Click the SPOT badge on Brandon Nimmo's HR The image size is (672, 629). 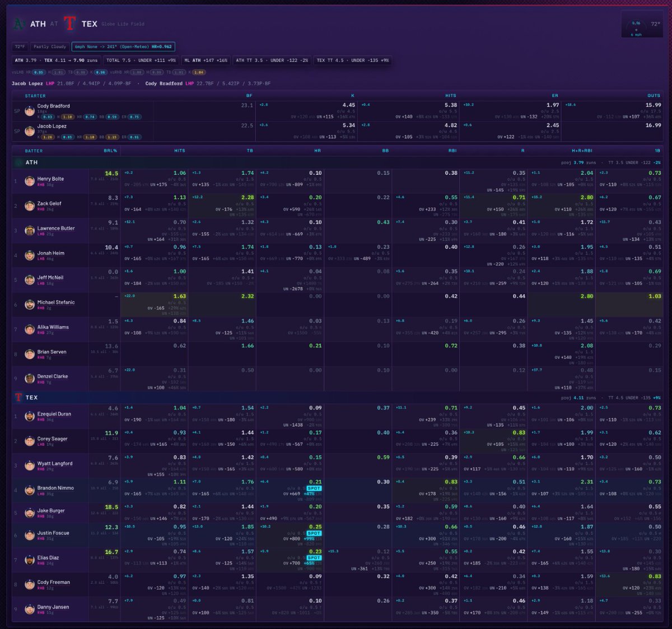314,488
